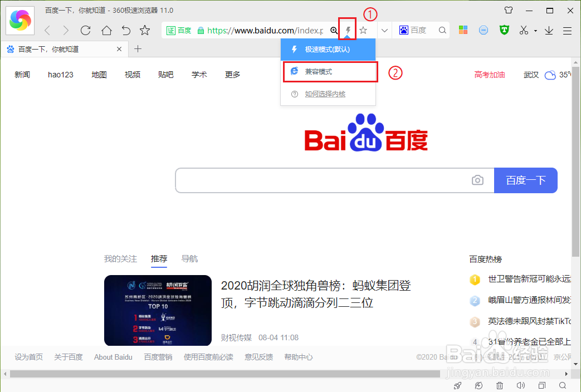Click 帮助中心 footer link

299,357
